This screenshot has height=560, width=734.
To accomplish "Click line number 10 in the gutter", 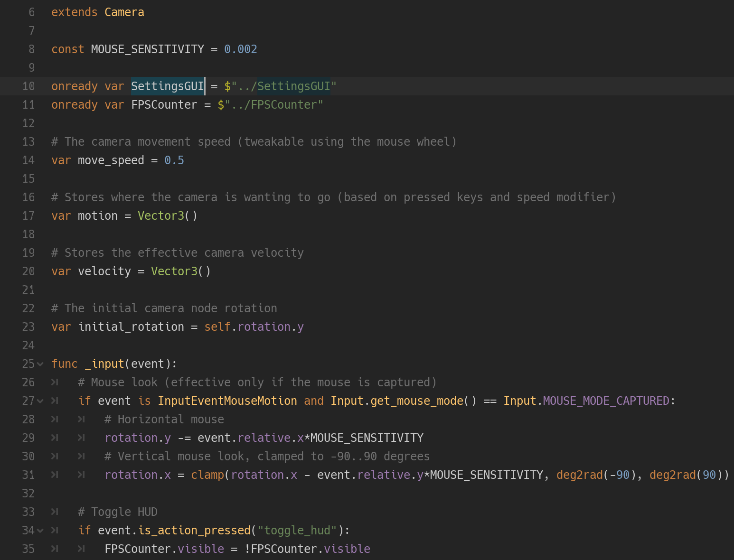I will tap(28, 86).
